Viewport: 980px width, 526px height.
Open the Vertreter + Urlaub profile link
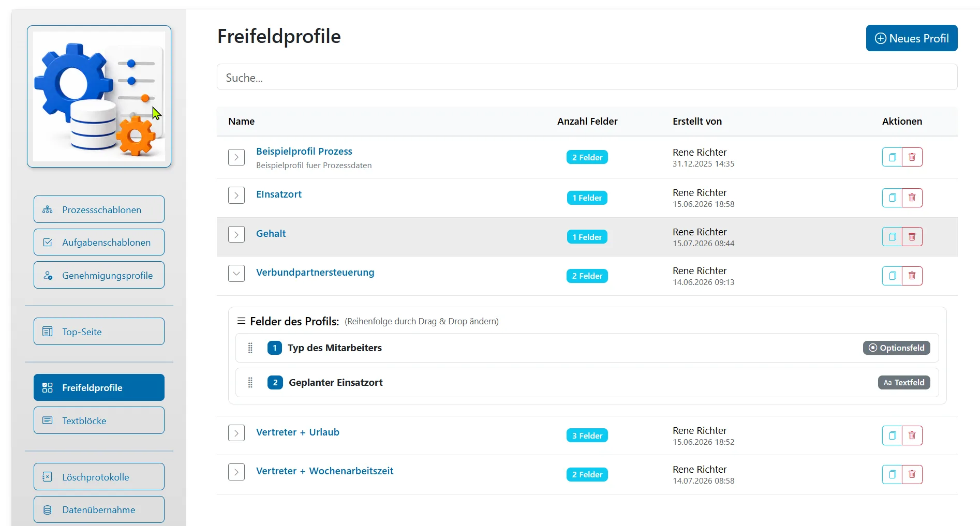[x=298, y=432]
